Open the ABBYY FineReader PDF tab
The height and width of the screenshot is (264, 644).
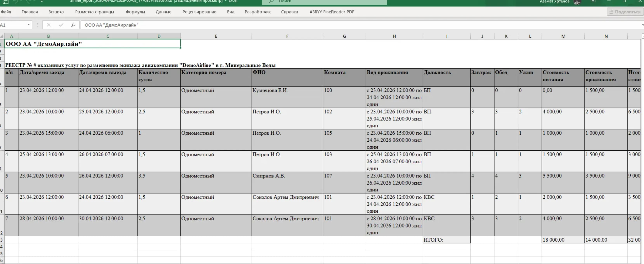(x=332, y=12)
